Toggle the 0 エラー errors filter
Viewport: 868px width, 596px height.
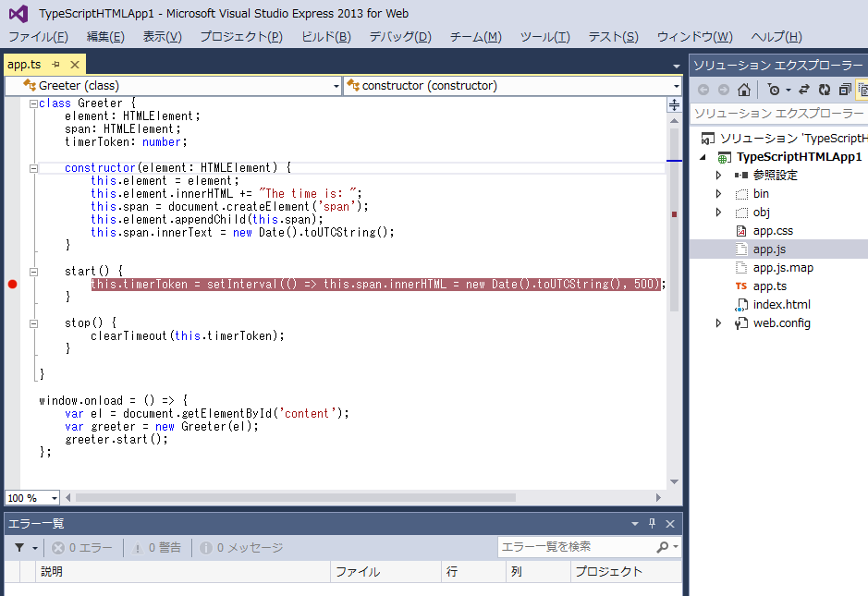point(82,548)
